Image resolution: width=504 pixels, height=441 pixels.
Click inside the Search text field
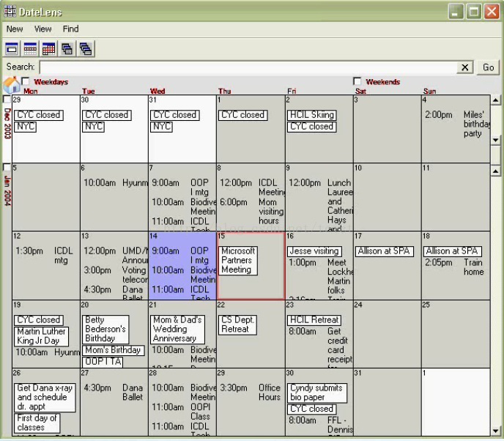click(248, 67)
